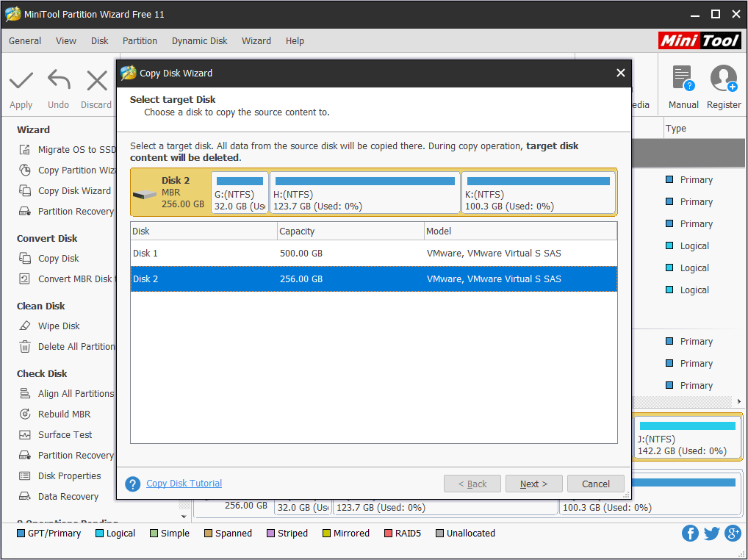Viewport: 748px width, 560px height.
Task: Click the Back button
Action: (x=472, y=484)
